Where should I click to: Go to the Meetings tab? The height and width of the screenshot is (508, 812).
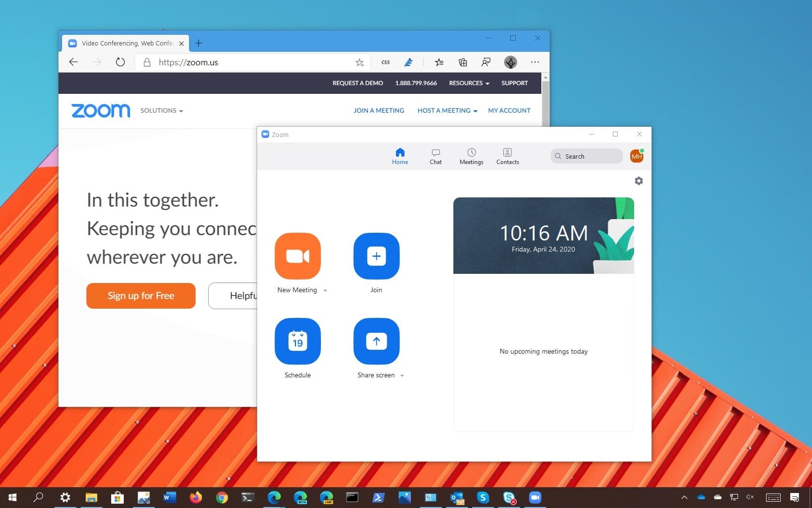click(471, 156)
